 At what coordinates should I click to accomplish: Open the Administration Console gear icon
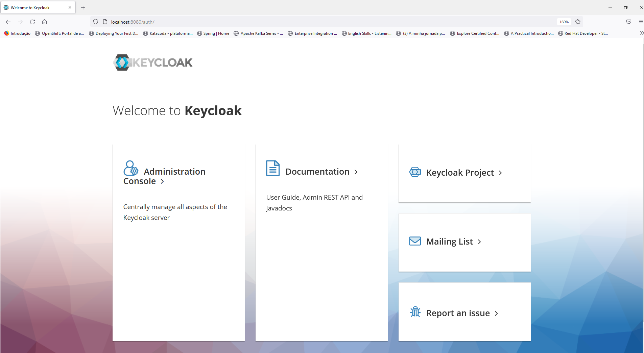click(131, 168)
